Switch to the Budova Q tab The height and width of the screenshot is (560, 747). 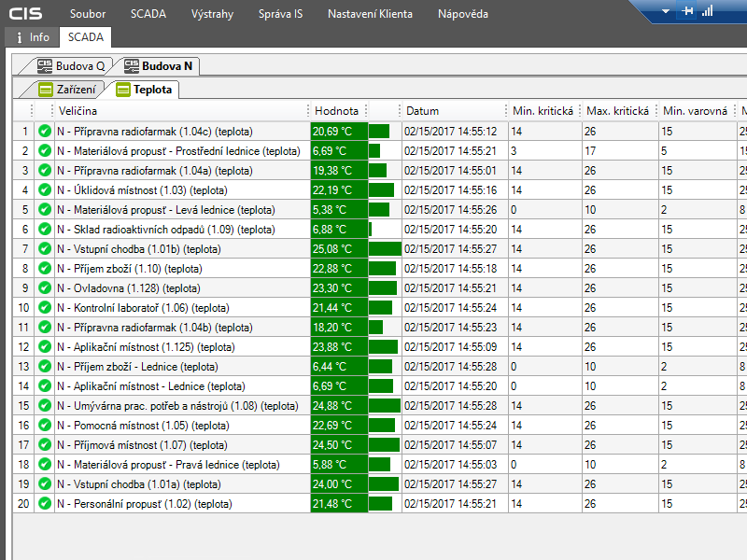pyautogui.click(x=71, y=66)
